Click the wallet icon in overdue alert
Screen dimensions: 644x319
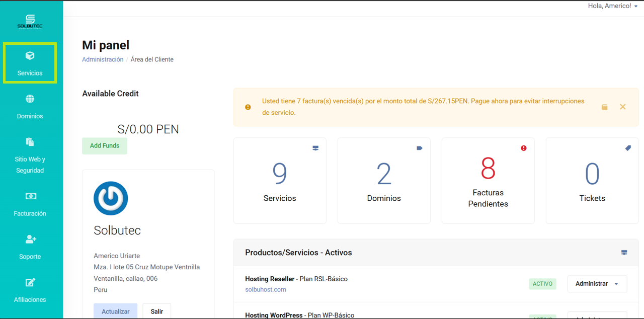604,107
